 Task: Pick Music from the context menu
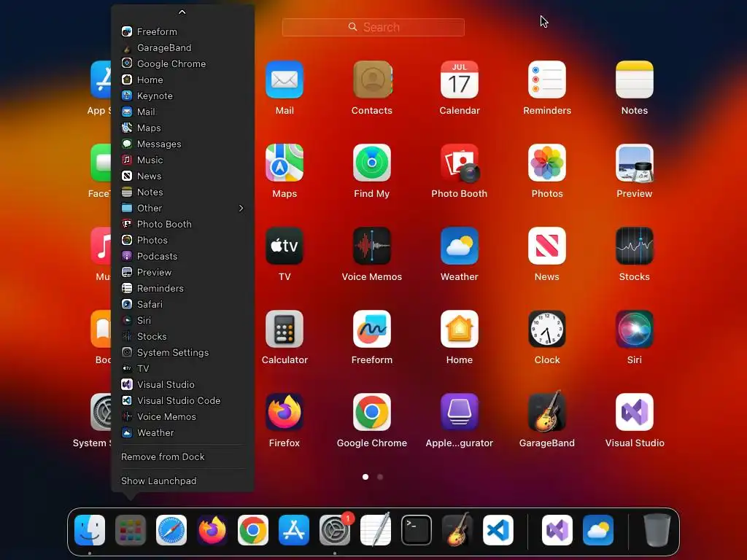(x=182, y=160)
